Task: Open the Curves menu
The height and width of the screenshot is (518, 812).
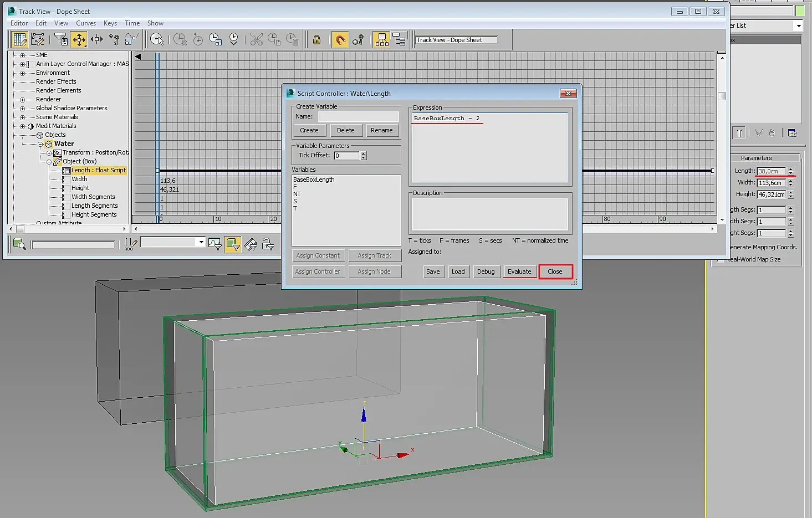Action: tap(86, 23)
